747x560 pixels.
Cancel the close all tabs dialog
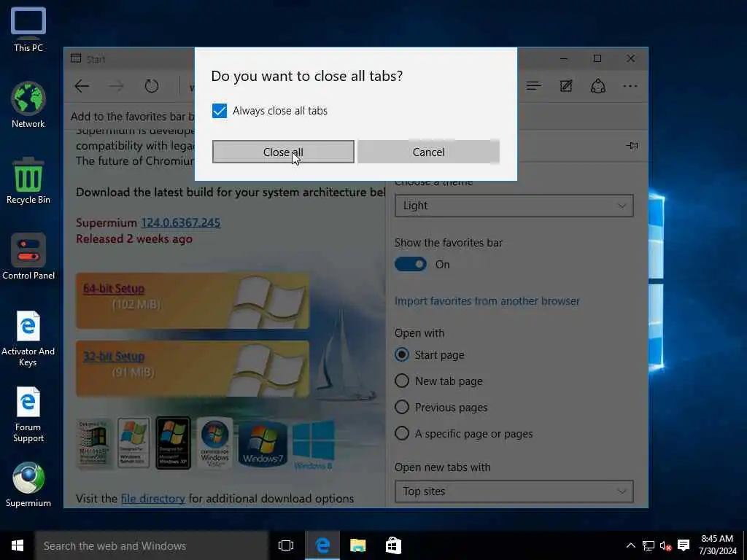coord(428,152)
